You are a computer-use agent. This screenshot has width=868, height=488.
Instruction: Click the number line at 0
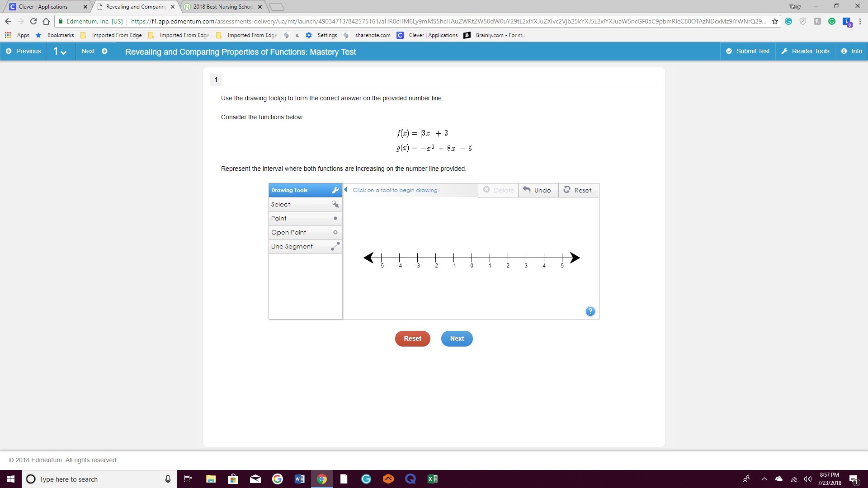472,258
